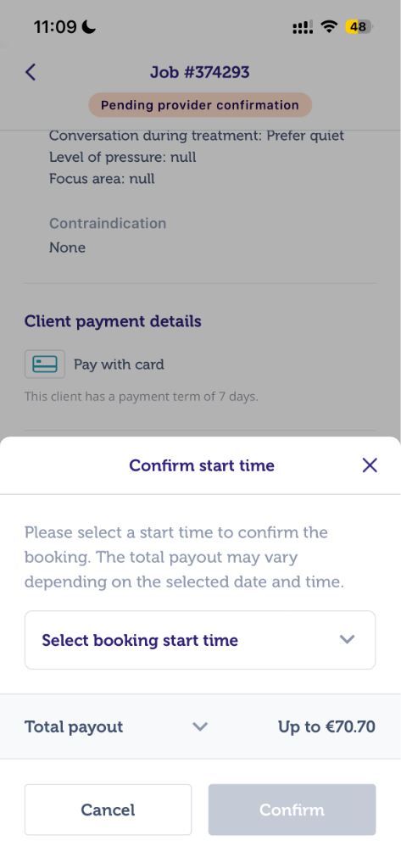Screen dimensions: 401x868
Task: Tap the cellular signal bars icon
Action: [x=303, y=27]
